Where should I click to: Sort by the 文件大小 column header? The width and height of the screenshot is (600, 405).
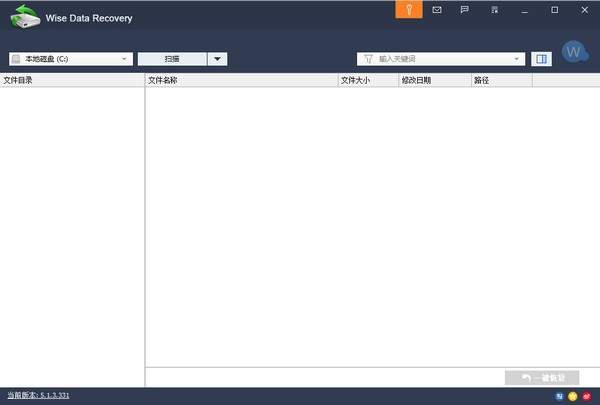coord(367,80)
